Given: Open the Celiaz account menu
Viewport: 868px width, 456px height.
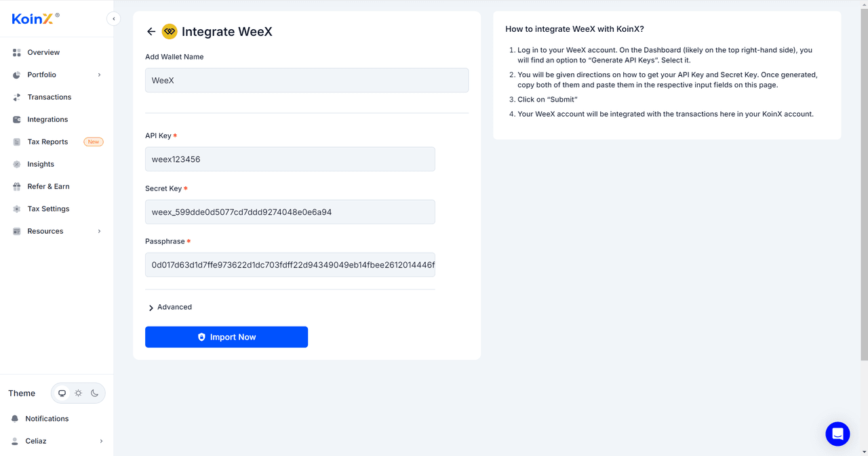Looking at the screenshot, I should click(57, 441).
